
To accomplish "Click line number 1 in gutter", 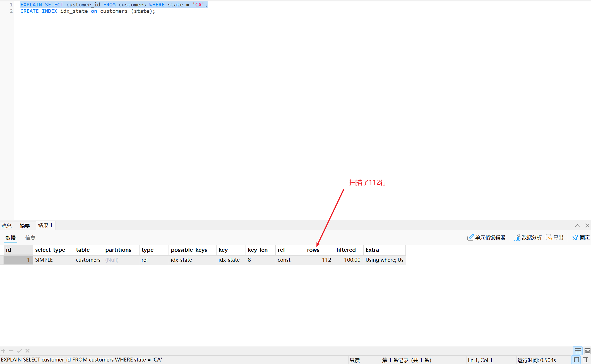I will coord(11,5).
